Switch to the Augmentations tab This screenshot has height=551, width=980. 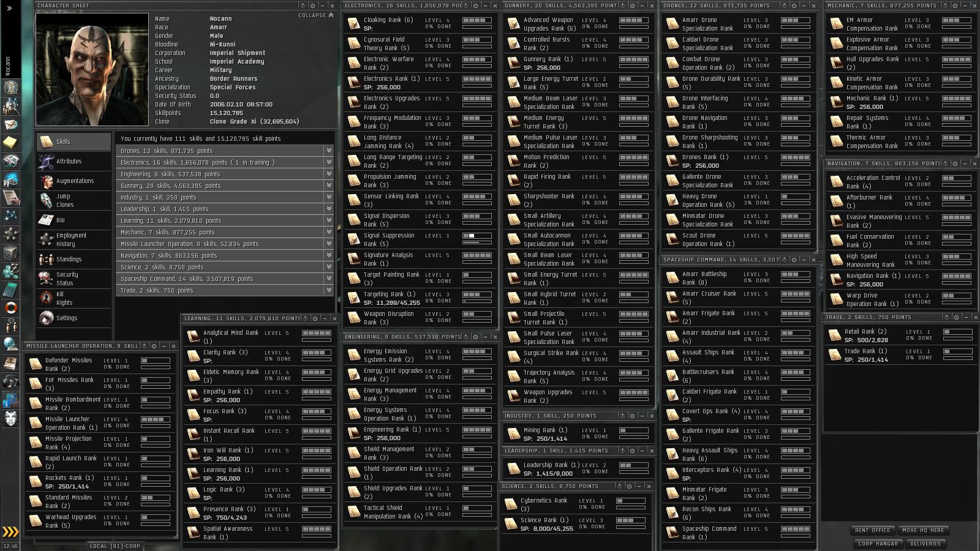point(73,181)
